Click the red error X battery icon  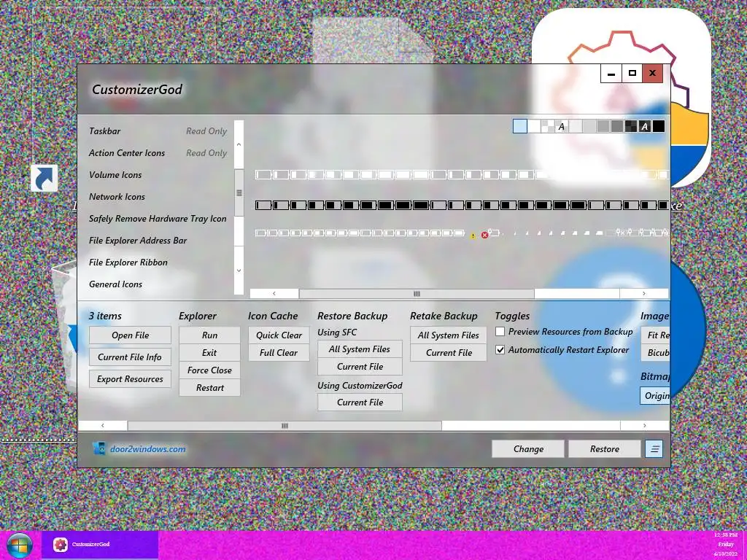tap(484, 236)
